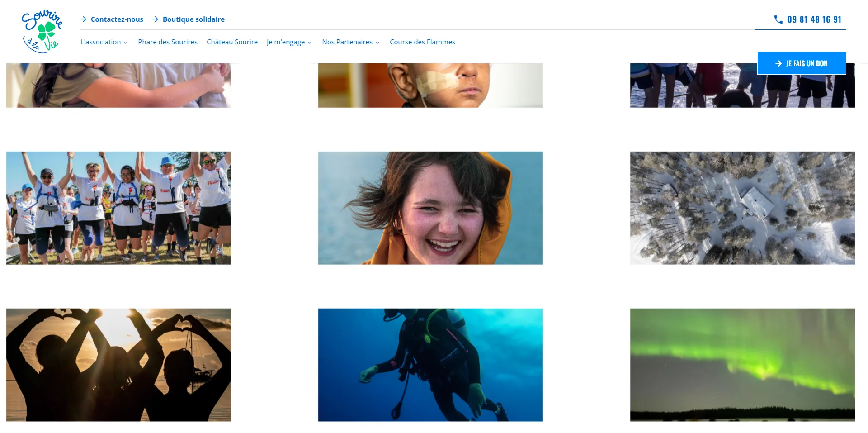Click the Sourire à la Vie logo
868x433 pixels.
pyautogui.click(x=42, y=32)
